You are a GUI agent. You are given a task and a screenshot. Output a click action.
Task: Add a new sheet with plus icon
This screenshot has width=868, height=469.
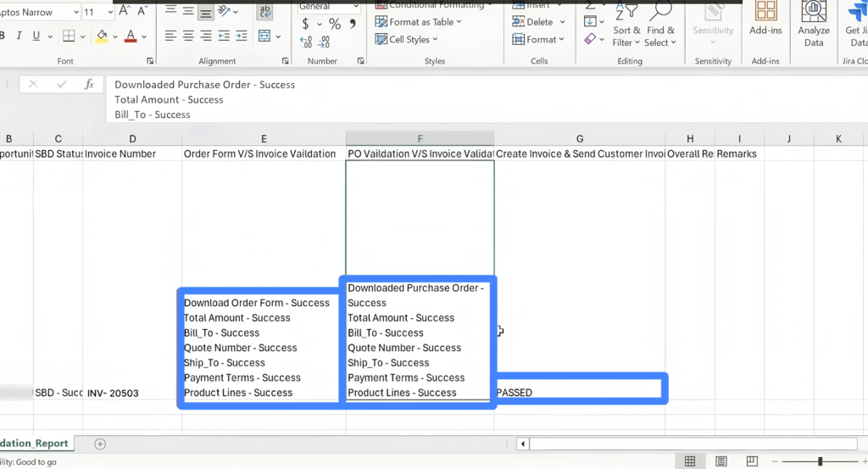pos(100,444)
